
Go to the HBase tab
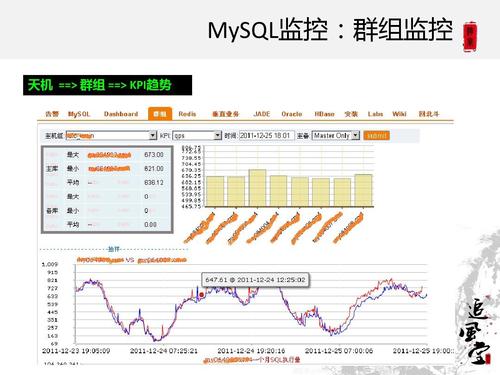pos(324,114)
